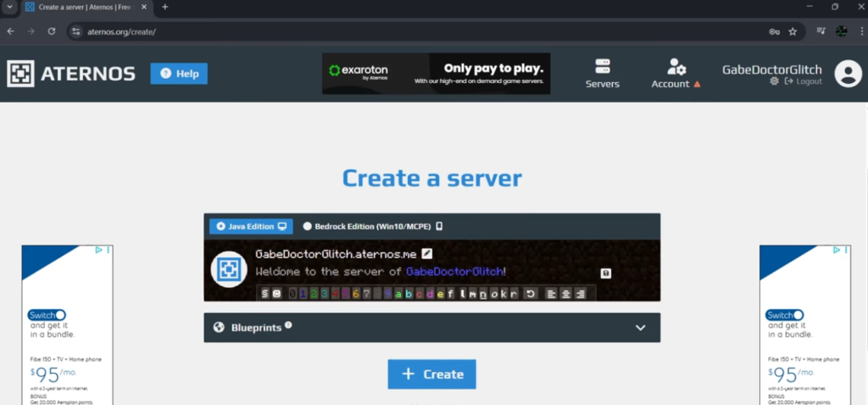Click the Help button

click(x=179, y=74)
